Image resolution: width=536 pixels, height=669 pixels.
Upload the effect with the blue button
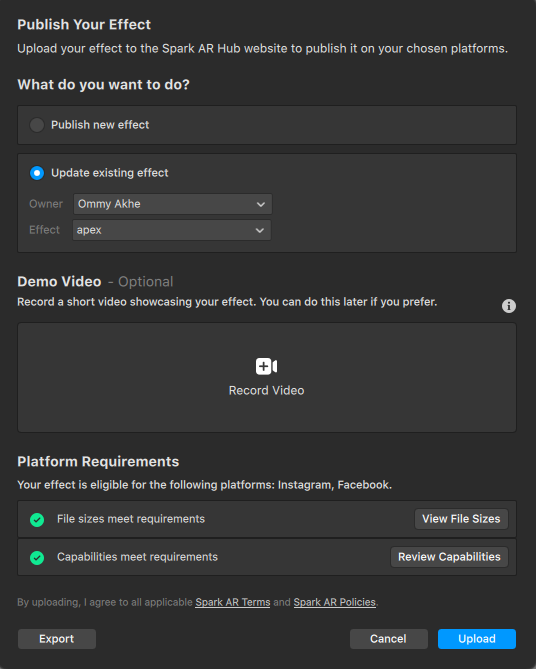(x=477, y=639)
